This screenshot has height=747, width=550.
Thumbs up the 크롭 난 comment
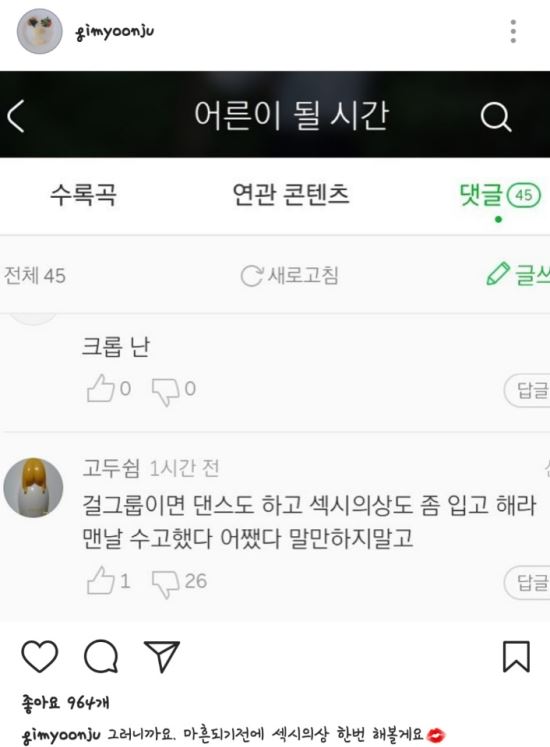click(101, 388)
